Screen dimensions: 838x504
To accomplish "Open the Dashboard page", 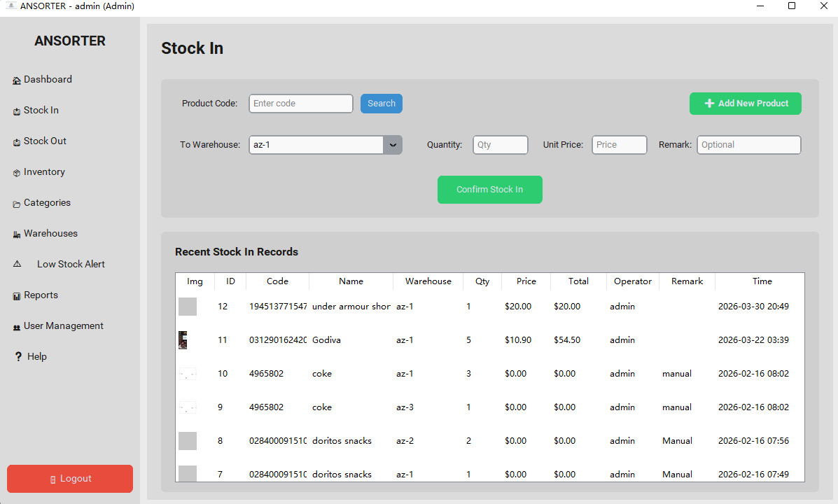I will click(x=48, y=79).
